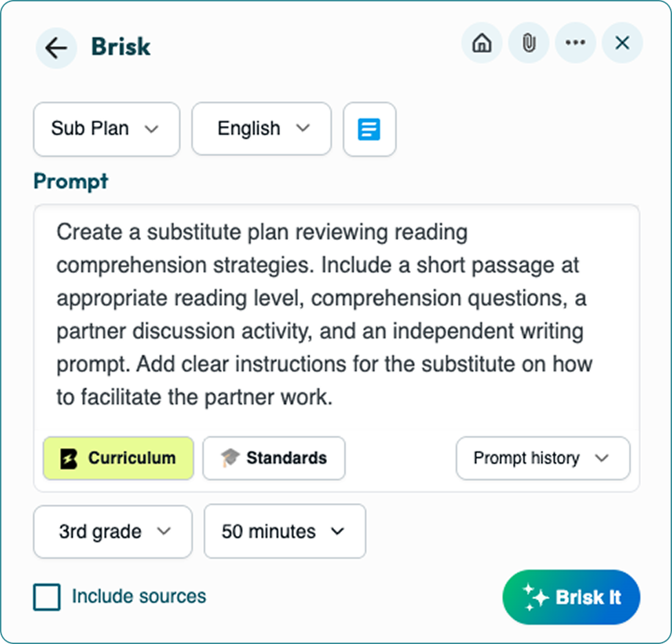672x644 pixels.
Task: Click the Brisk It generate button
Action: pyautogui.click(x=571, y=597)
